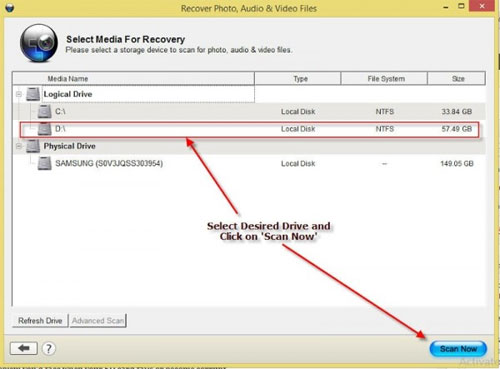Select the D:\ 57.49 GB drive row

(249, 129)
